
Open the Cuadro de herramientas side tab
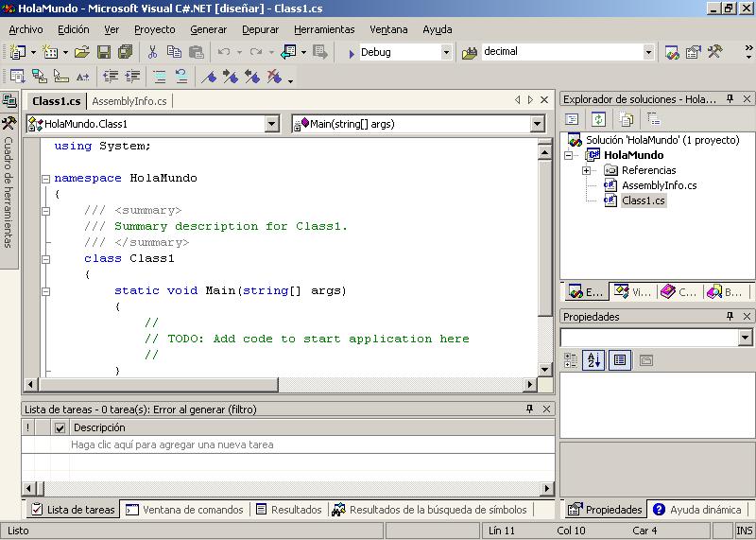(x=9, y=191)
